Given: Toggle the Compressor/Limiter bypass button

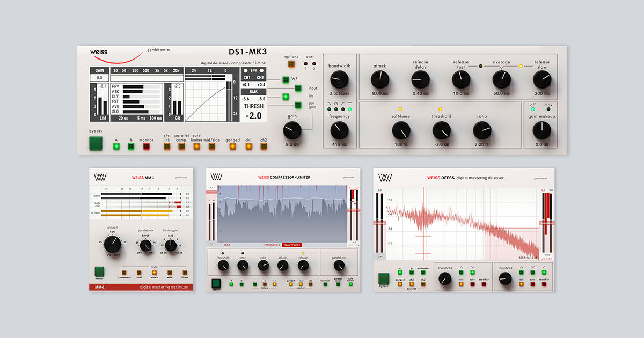Looking at the screenshot, I should point(216,284).
